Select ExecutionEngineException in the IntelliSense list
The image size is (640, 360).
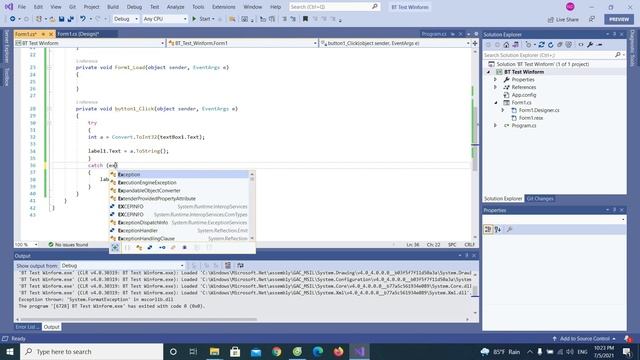(179, 182)
